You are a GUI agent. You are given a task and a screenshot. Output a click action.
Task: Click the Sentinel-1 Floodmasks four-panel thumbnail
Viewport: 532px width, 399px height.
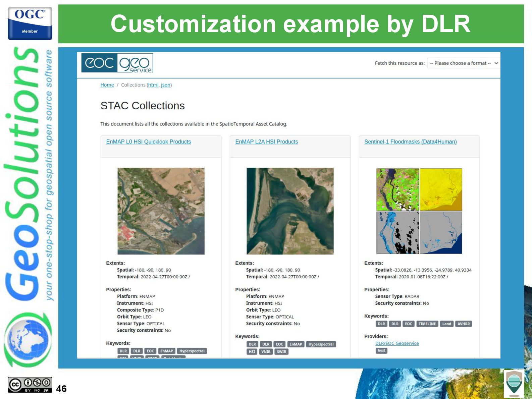click(419, 211)
